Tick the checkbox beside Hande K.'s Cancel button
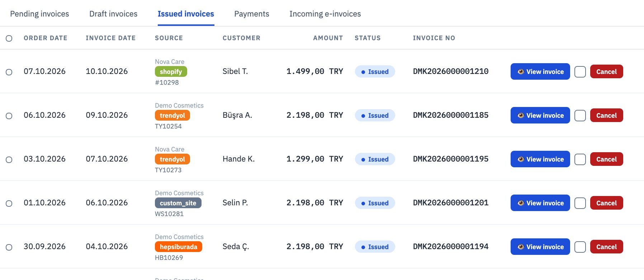 click(580, 159)
